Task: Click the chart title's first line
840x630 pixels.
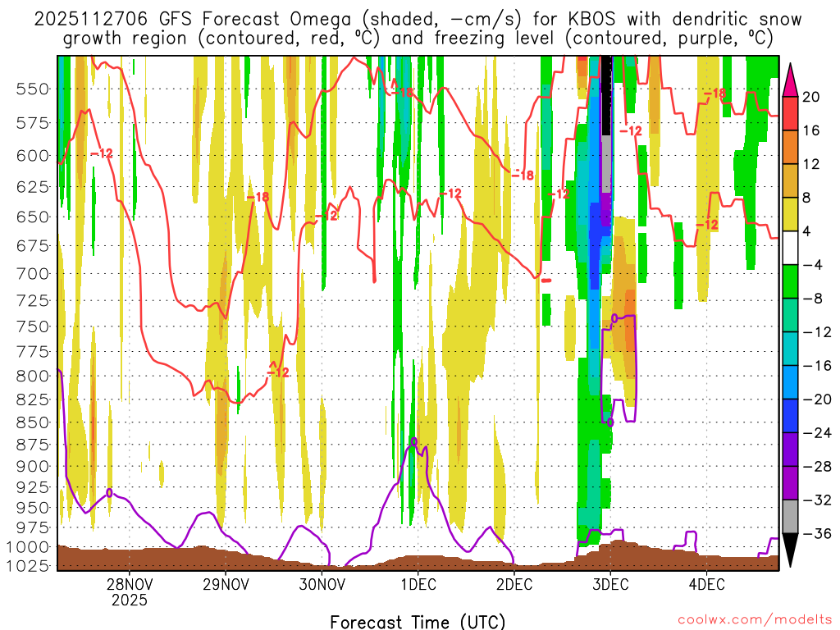Action: (418, 20)
